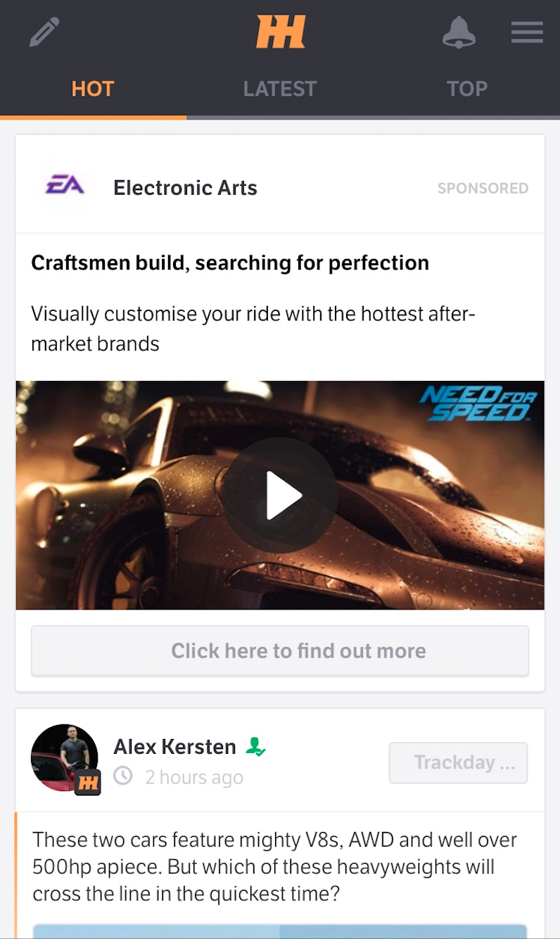Open the Trackday category button

coord(458,762)
